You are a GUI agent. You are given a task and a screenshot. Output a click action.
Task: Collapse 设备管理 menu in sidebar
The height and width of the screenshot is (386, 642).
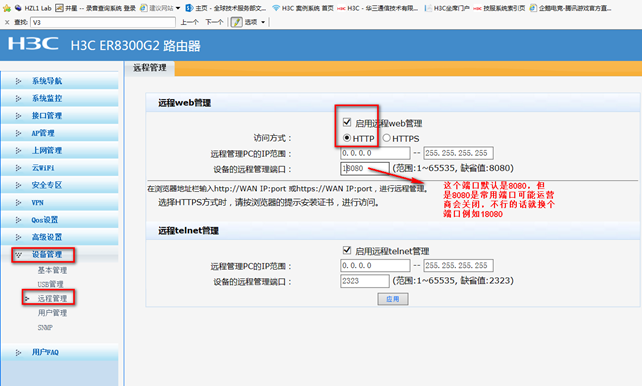pyautogui.click(x=60, y=255)
